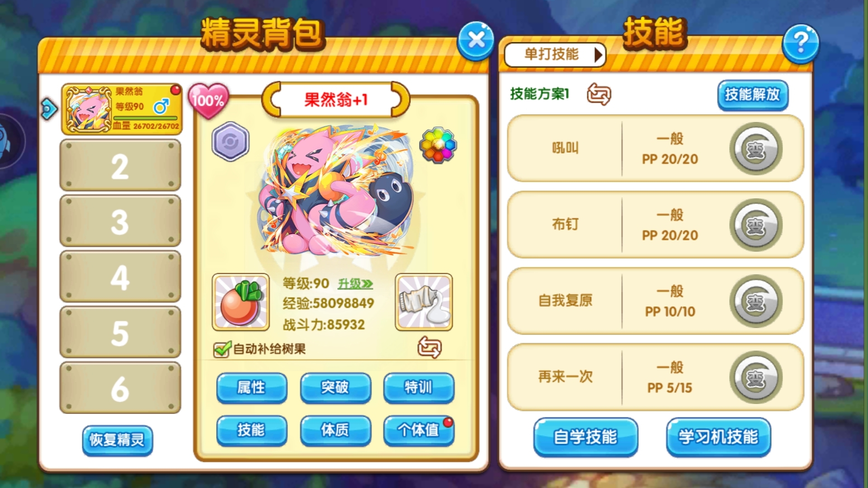Open the 个体值 tab button
This screenshot has width=868, height=488.
click(419, 430)
